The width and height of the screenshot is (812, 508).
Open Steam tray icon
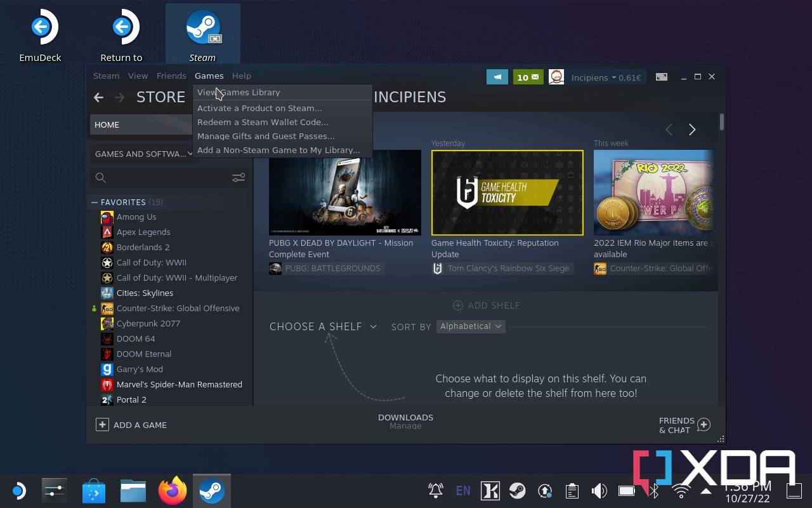tap(517, 491)
